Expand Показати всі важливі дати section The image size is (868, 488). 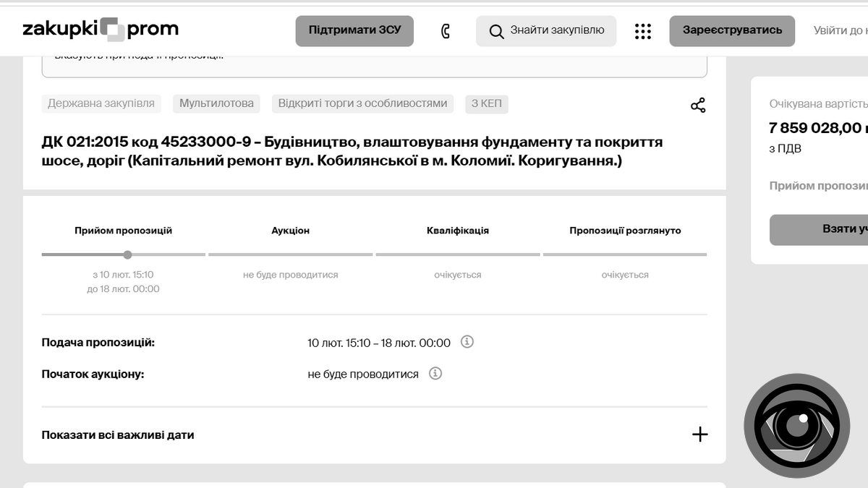(699, 435)
